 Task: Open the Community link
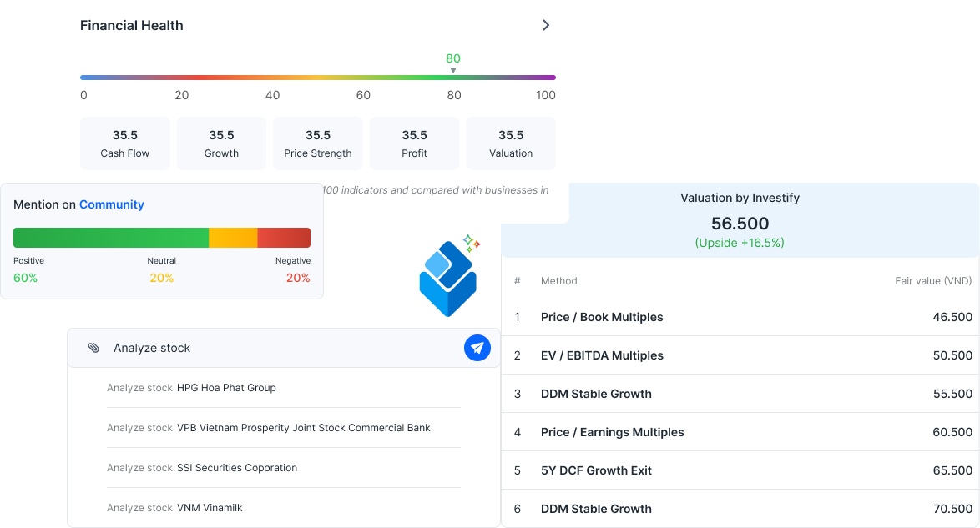click(x=112, y=204)
